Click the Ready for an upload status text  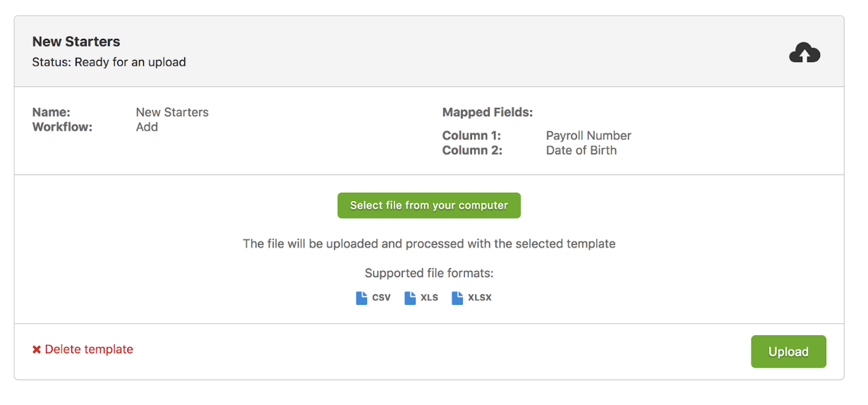tap(131, 62)
